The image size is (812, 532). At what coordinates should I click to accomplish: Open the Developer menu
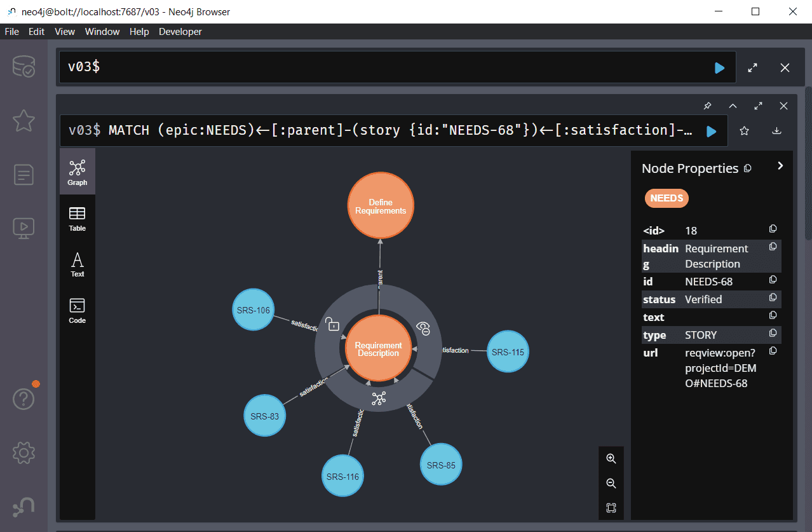coord(180,32)
